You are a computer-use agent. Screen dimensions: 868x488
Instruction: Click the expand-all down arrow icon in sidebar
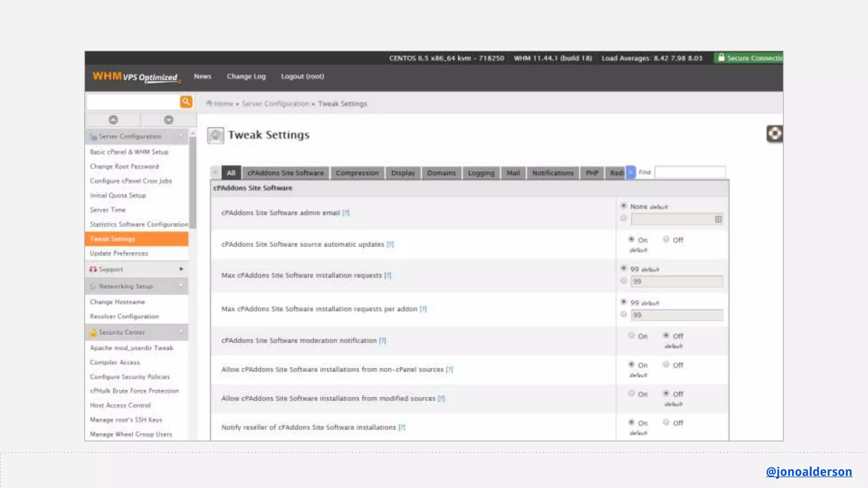click(x=169, y=120)
